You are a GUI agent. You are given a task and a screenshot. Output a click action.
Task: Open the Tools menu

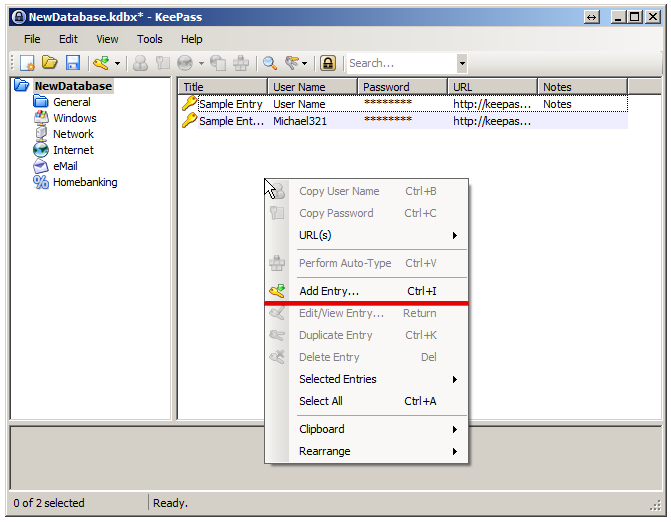click(x=150, y=39)
